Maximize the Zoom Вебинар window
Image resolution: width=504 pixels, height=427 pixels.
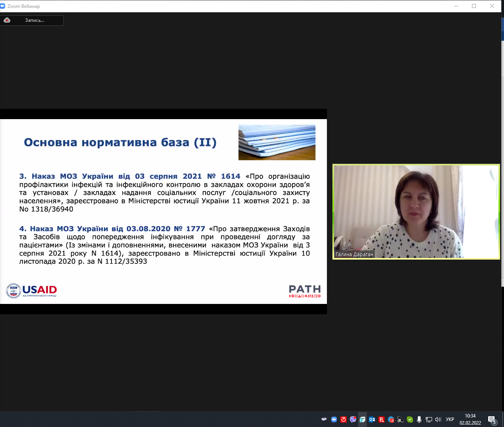pyautogui.click(x=474, y=6)
